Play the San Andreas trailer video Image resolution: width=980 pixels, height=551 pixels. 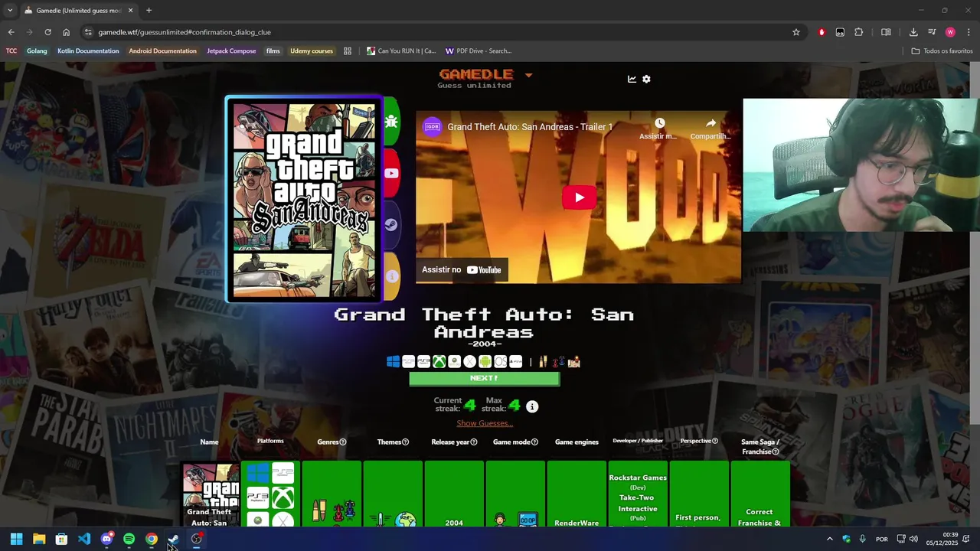579,197
